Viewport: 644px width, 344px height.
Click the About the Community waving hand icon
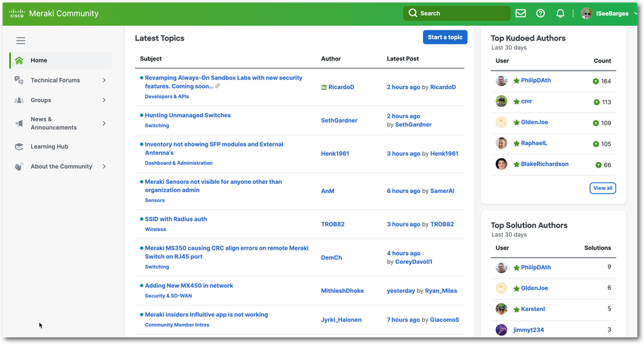19,167
